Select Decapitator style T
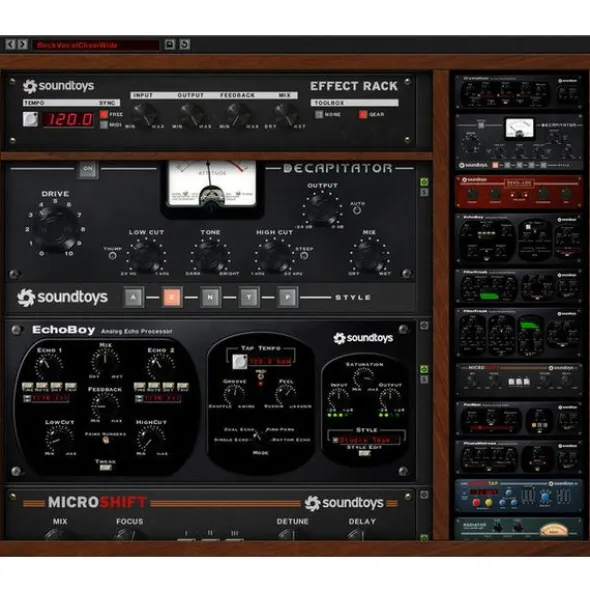 tap(249, 297)
